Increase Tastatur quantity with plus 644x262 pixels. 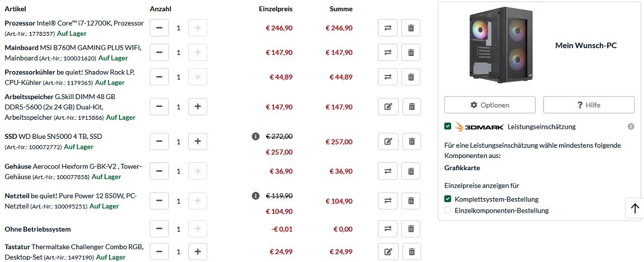(197, 252)
